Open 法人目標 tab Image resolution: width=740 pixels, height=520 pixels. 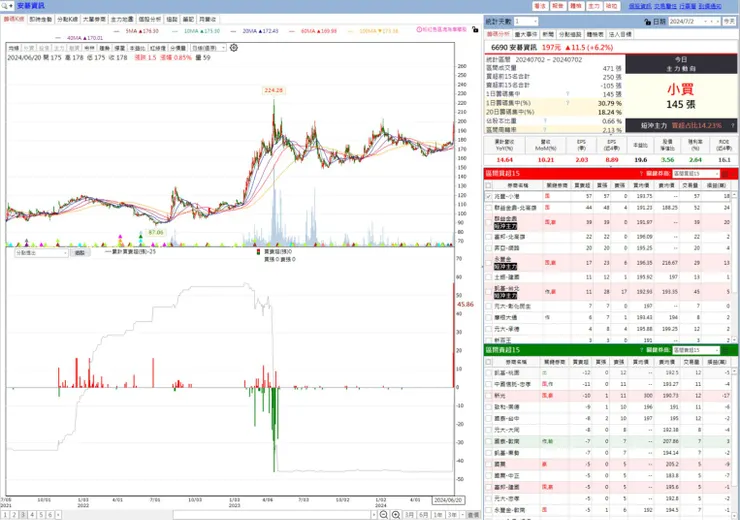[620, 34]
